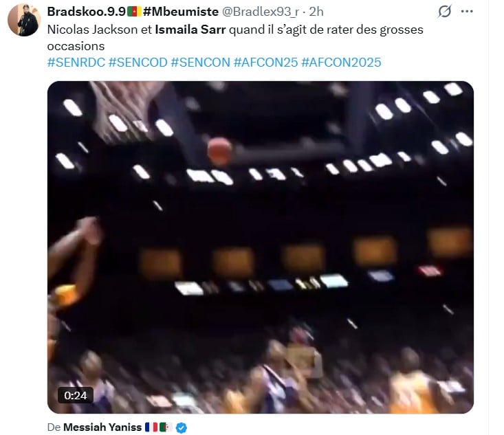Click the 0:24 video duration badge
Screen dimensions: 504x435
pyautogui.click(x=76, y=395)
